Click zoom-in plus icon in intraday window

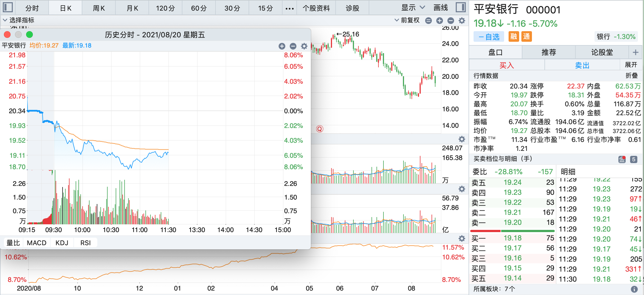point(282,46)
